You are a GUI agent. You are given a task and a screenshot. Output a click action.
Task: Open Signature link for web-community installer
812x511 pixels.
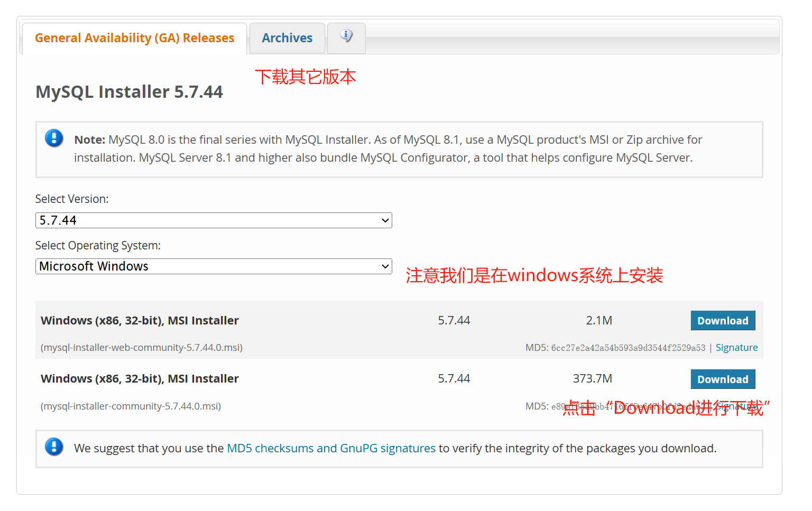pos(736,347)
